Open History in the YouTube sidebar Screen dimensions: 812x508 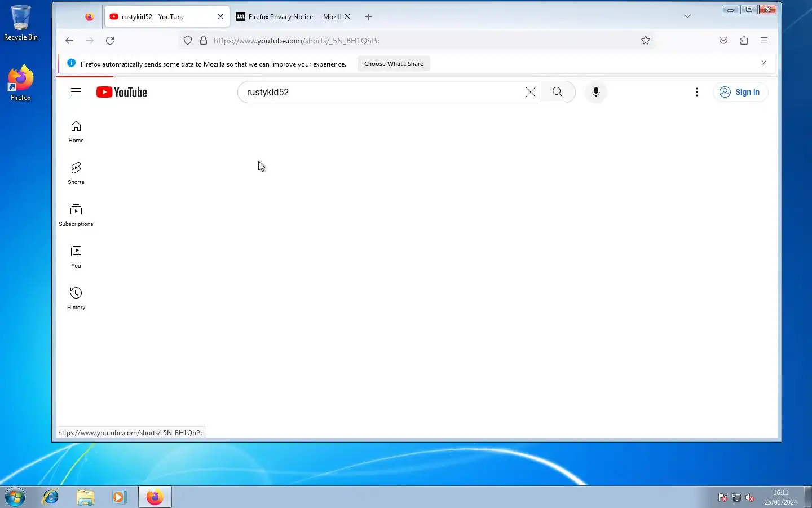point(76,299)
